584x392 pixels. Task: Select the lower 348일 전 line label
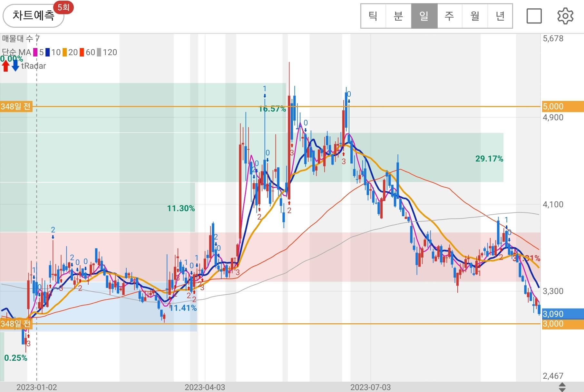tap(16, 324)
